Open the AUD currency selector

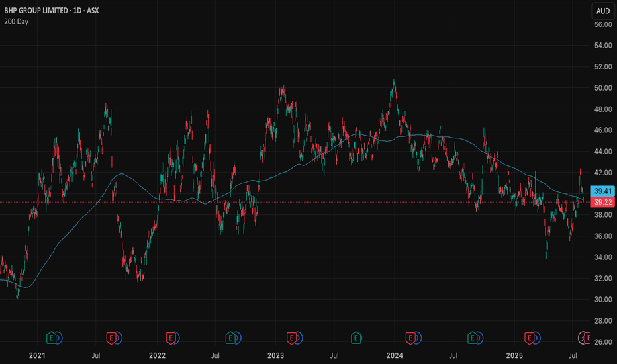coord(603,11)
